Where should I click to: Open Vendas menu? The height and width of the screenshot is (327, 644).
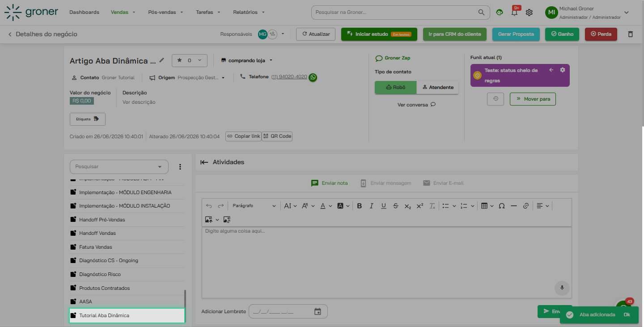click(123, 12)
